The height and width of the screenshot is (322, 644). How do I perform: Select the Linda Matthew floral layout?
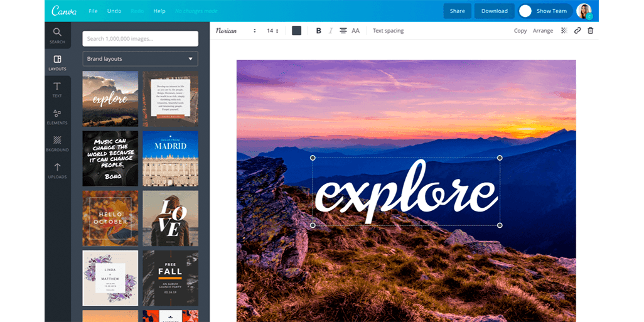110,278
